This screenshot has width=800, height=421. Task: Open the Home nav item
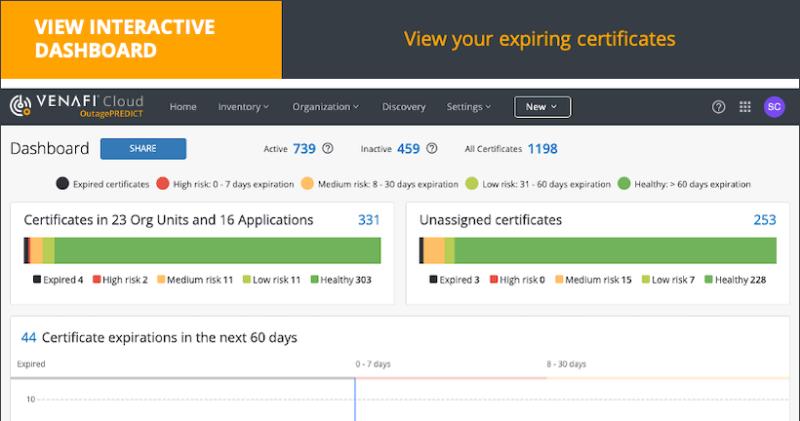point(183,107)
